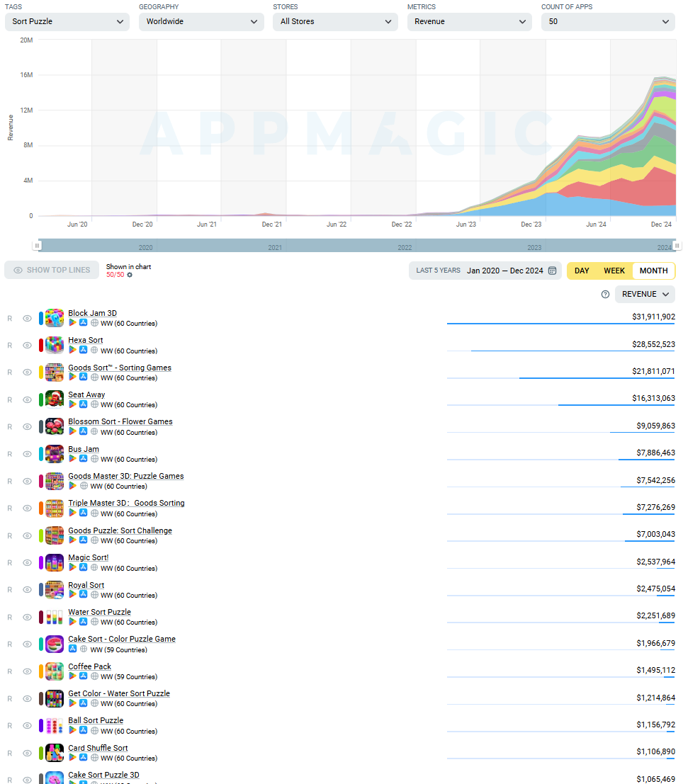Click the Goods Sort app thumbnail icon
683x784 pixels.
pos(55,373)
